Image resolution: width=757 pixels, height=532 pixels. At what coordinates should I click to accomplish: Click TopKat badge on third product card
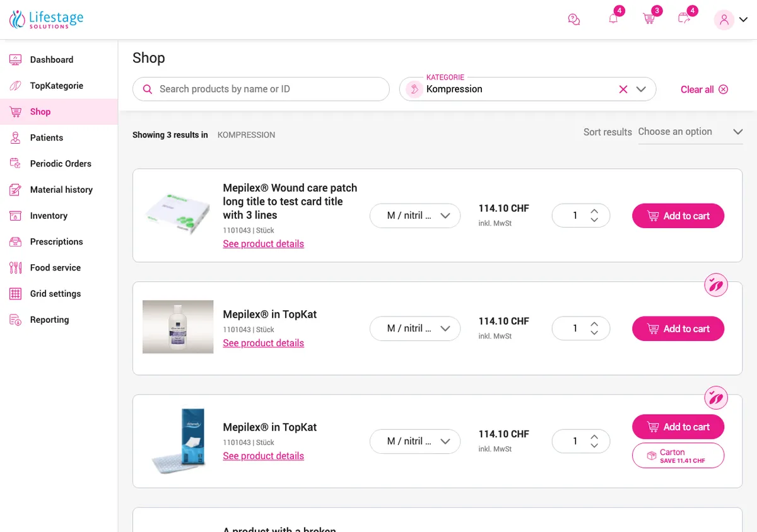(716, 398)
